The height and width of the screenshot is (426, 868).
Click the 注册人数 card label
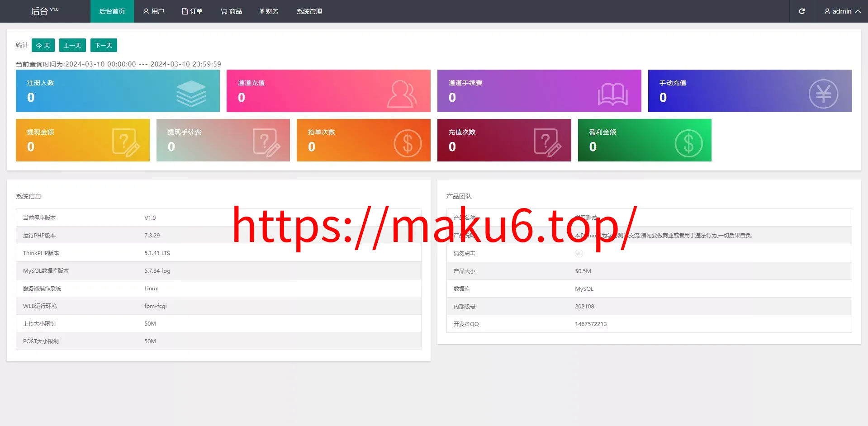click(40, 83)
